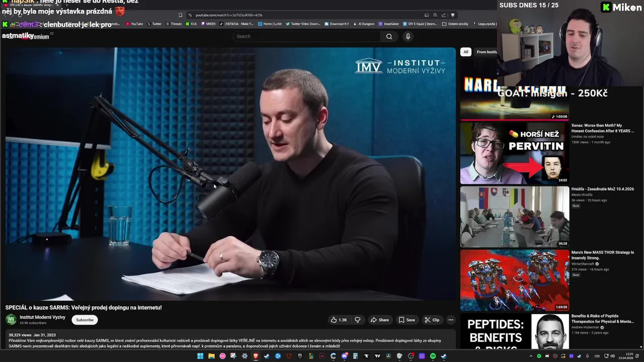Image resolution: width=644 pixels, height=362 pixels.
Task: Switch the CES keyboard language indicator
Action: (597, 356)
